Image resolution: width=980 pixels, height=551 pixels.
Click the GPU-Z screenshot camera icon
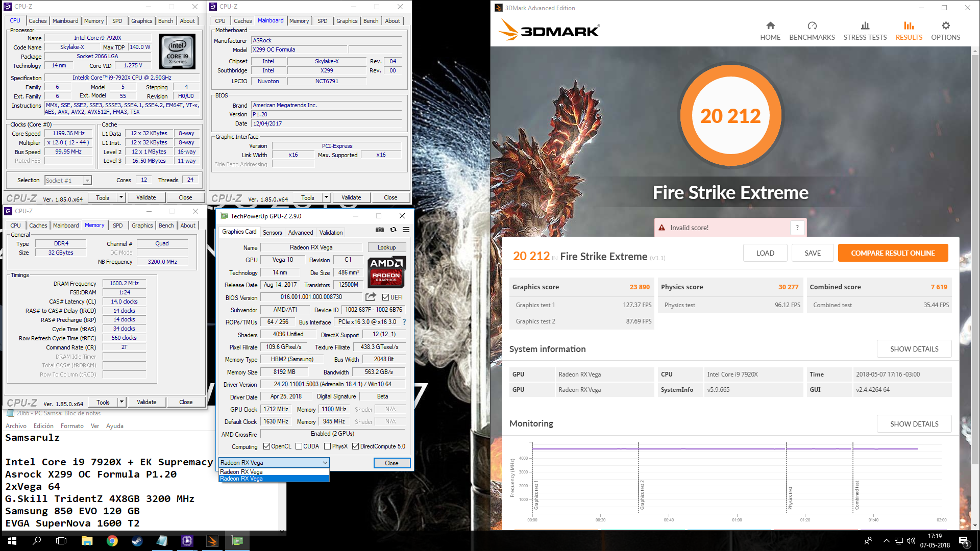(x=380, y=230)
